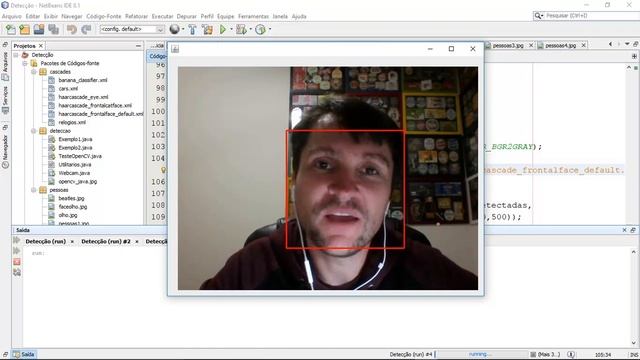
Task: Click the Profile Project toolbar icon
Action: point(260,29)
